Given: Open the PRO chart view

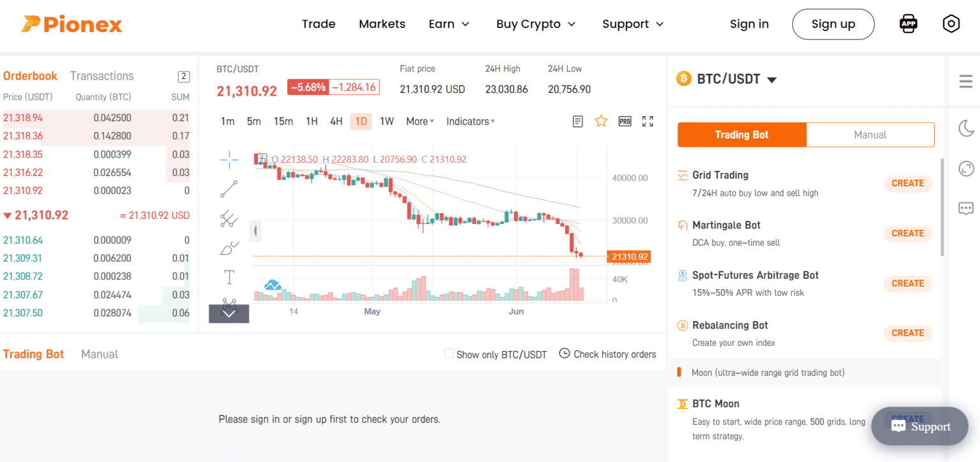Looking at the screenshot, I should [x=625, y=121].
